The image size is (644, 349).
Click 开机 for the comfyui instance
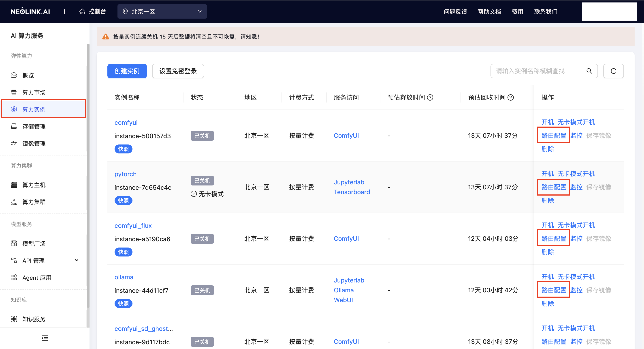point(548,122)
